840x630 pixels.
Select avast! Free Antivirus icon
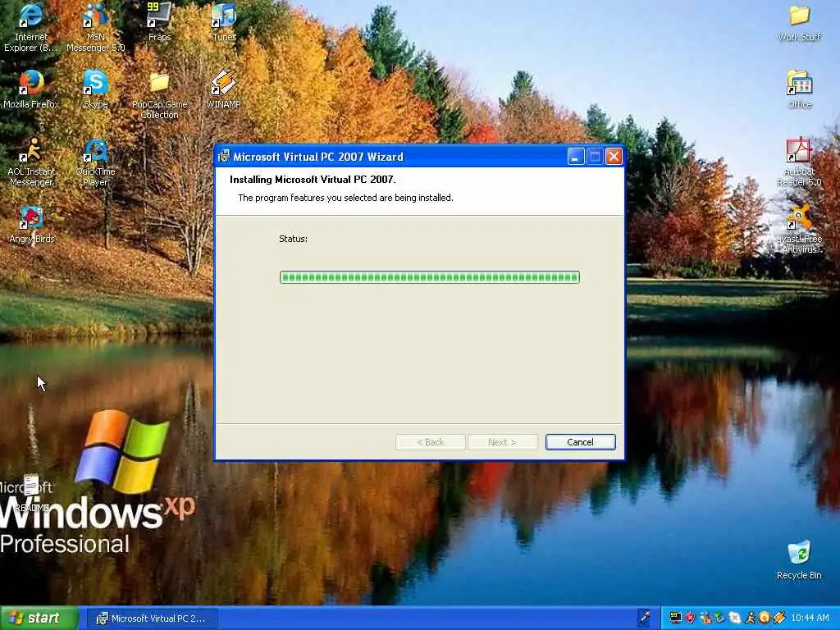799,230
